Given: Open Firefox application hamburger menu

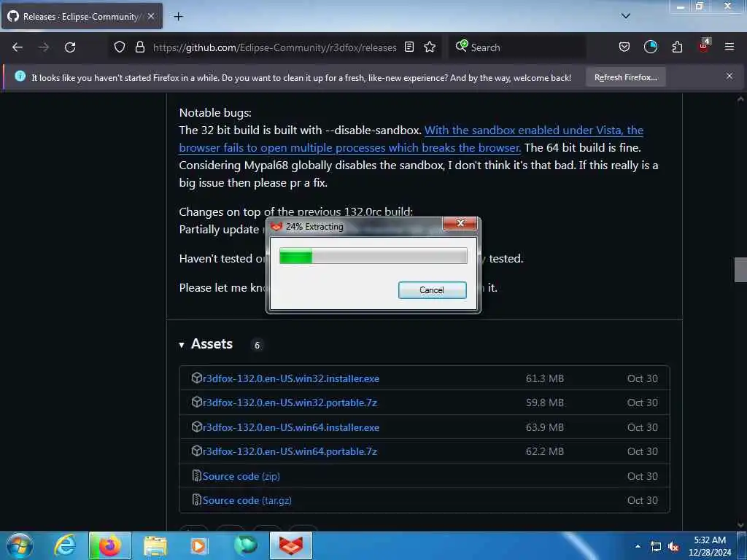Looking at the screenshot, I should (x=729, y=47).
